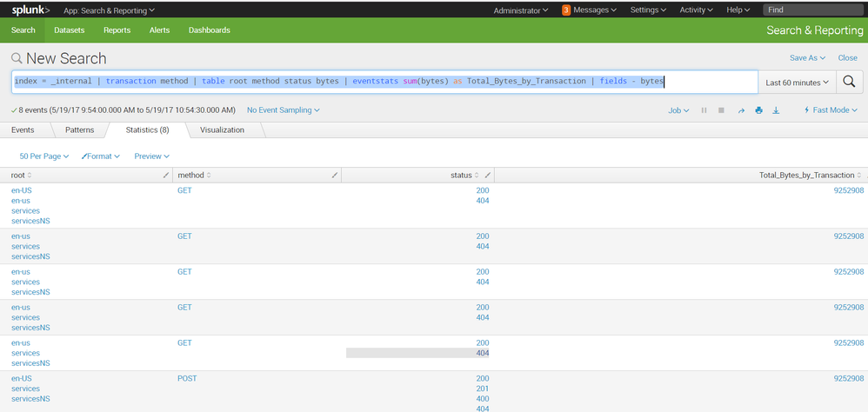Viewport: 868px width, 412px height.
Task: Click pencil icon in method column header
Action: pyautogui.click(x=334, y=176)
